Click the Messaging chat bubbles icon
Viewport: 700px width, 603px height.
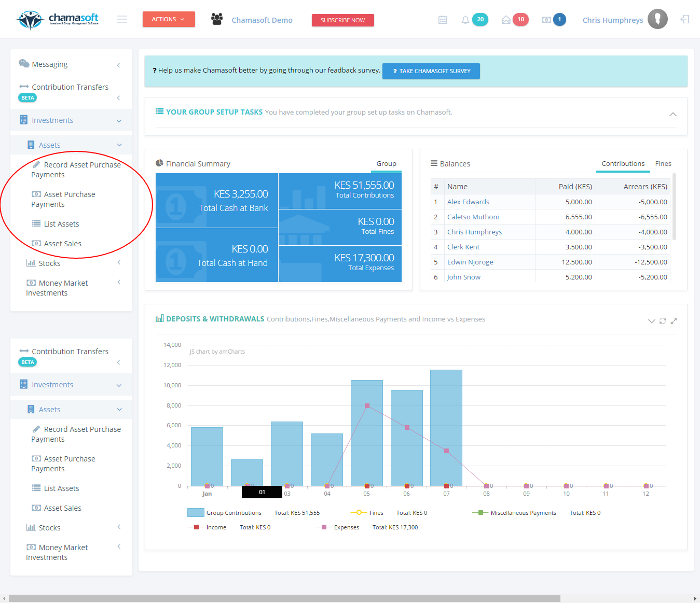click(x=24, y=64)
